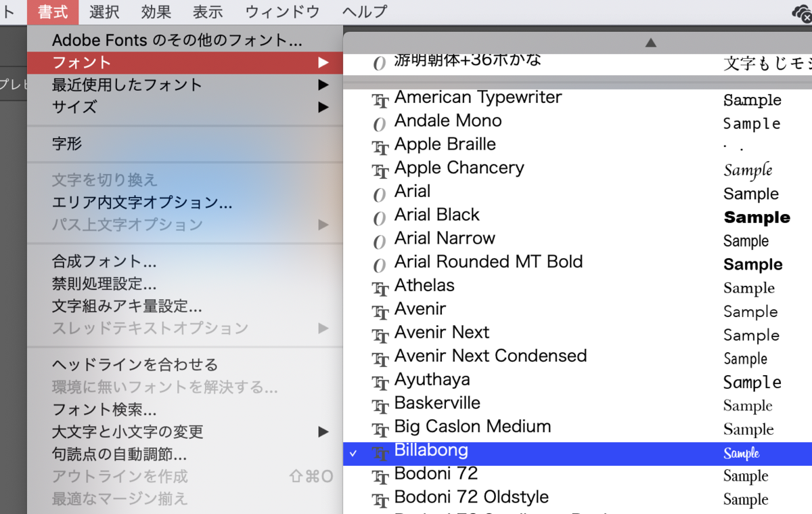The width and height of the screenshot is (812, 514).
Task: Open 合成フォント... dialog
Action: (x=104, y=261)
